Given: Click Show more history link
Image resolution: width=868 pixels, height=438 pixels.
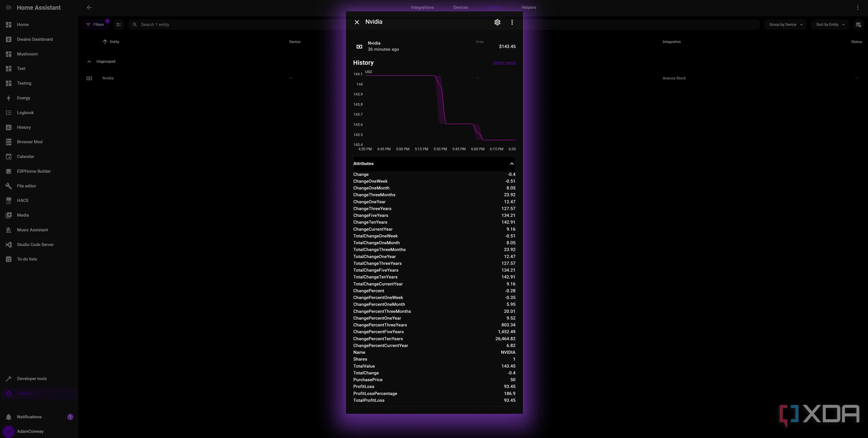Looking at the screenshot, I should coord(504,63).
